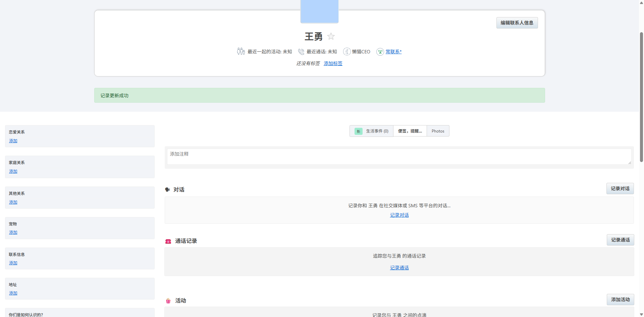
Task: Click the favorite star next to 王勇
Action: click(x=331, y=36)
